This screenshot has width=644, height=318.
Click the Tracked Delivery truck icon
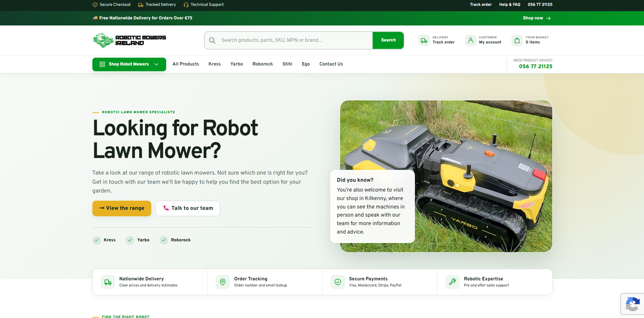click(141, 5)
